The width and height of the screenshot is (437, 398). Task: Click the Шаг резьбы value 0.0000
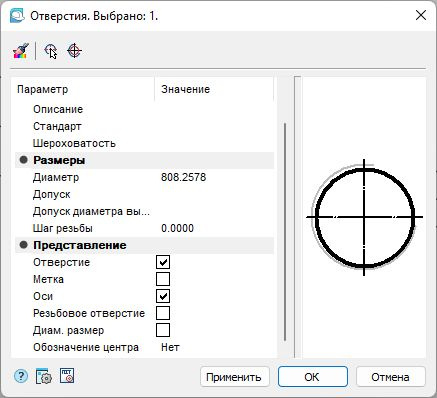pyautogui.click(x=177, y=228)
